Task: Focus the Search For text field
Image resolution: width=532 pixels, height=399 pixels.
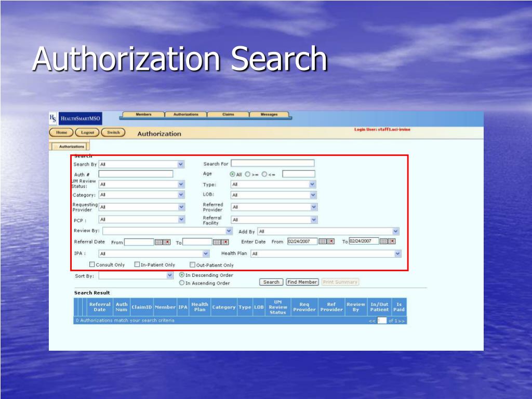Action: point(273,163)
